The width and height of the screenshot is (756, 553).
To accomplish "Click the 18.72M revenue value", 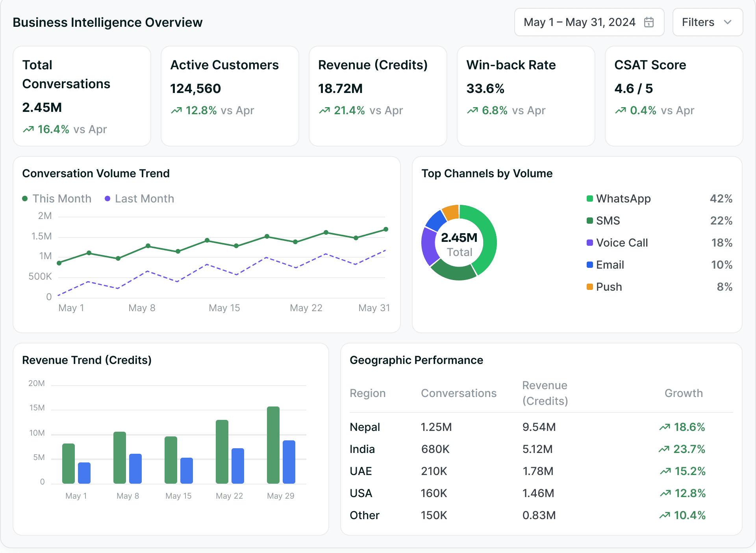I will 340,89.
